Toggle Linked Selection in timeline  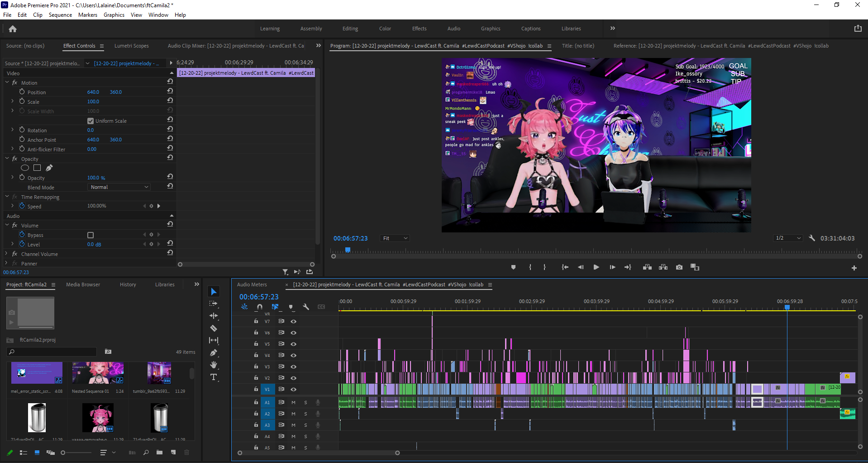click(275, 307)
